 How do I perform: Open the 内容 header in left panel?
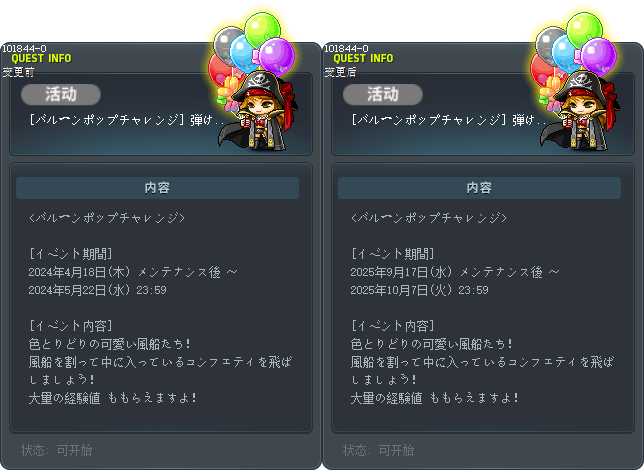(x=157, y=188)
